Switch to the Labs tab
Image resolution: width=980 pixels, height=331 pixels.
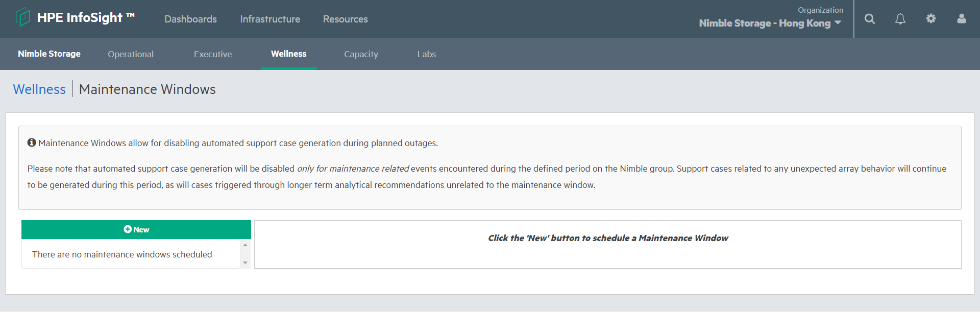coord(426,54)
